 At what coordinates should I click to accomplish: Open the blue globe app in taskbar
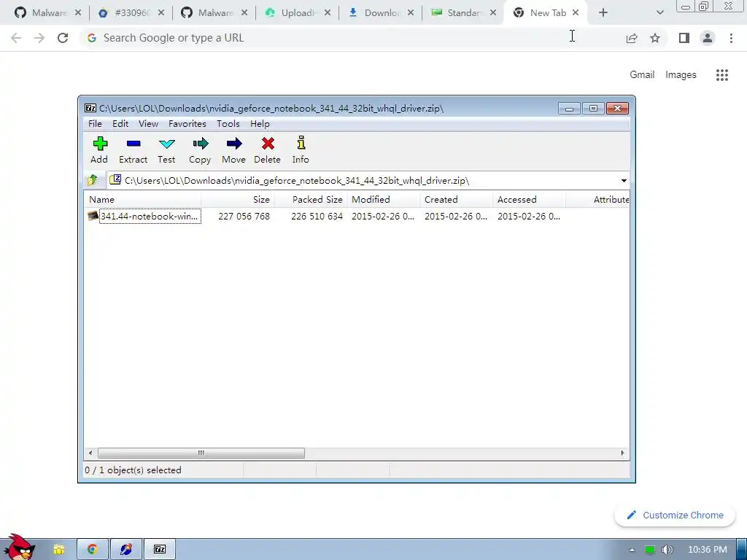coord(125,550)
